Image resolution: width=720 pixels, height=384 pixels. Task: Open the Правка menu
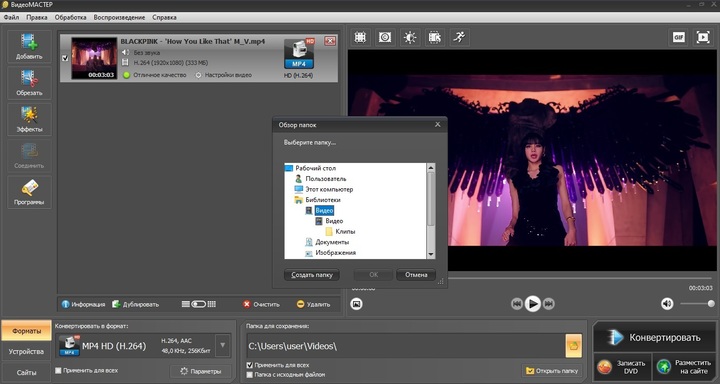37,17
